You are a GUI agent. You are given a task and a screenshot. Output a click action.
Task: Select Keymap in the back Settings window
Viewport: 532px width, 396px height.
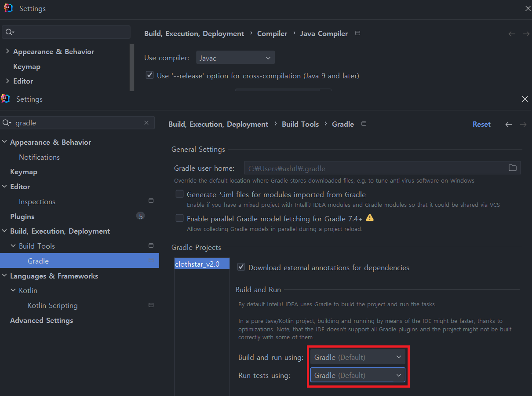(27, 66)
